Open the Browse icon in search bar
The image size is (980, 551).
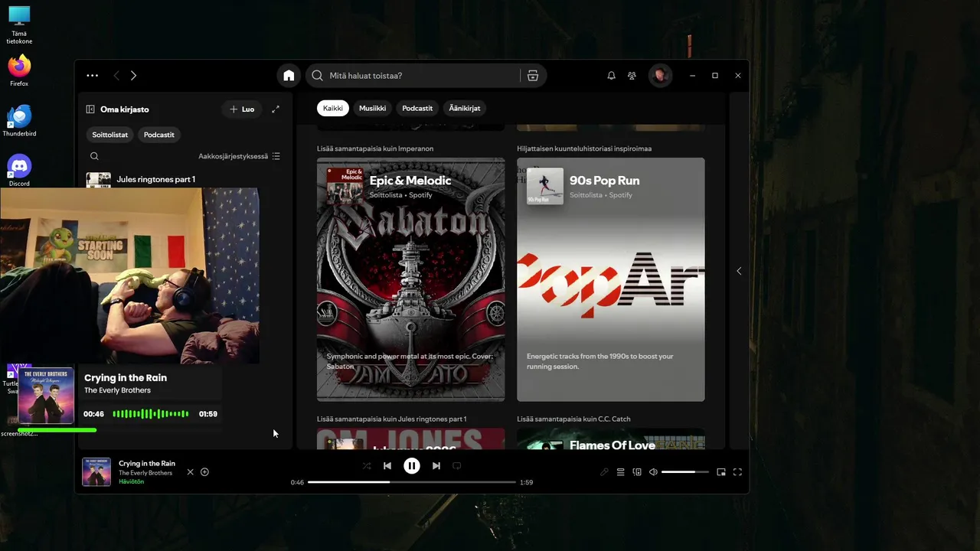pyautogui.click(x=533, y=76)
